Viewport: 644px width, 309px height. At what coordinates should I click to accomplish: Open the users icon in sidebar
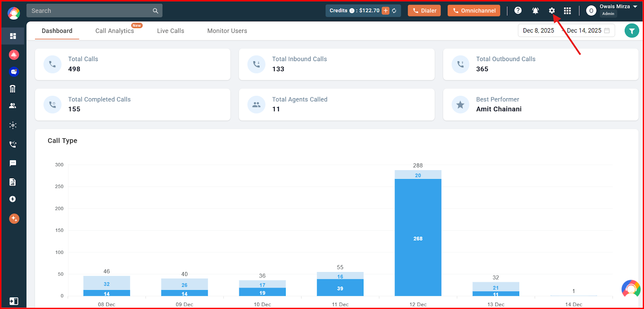pos(13,106)
